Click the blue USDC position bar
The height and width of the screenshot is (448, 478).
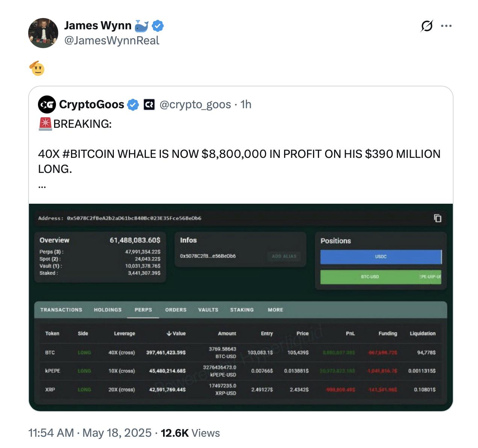381,257
